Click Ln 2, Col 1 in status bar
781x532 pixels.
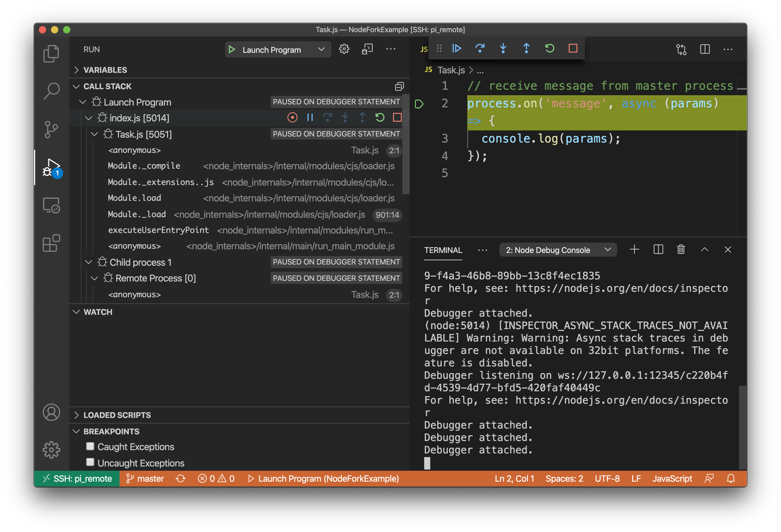[x=514, y=479]
